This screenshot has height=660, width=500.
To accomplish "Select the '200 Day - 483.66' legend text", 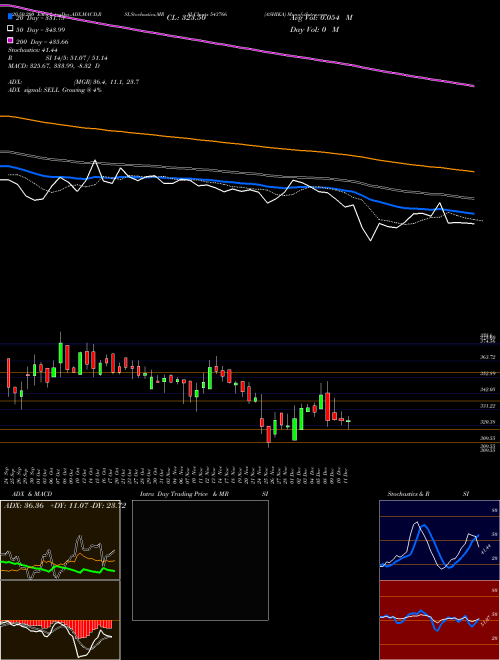I will point(42,42).
